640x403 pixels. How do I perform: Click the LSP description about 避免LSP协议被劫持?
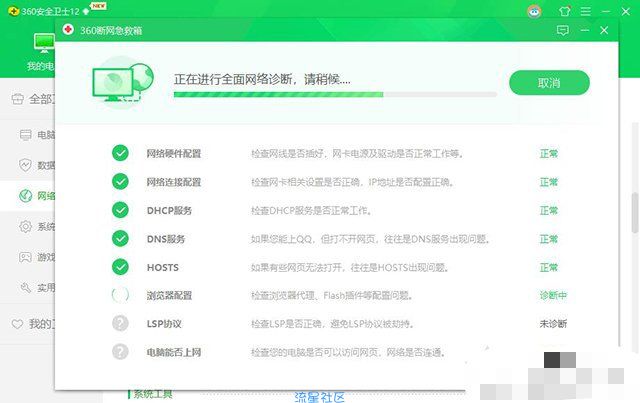click(x=333, y=324)
